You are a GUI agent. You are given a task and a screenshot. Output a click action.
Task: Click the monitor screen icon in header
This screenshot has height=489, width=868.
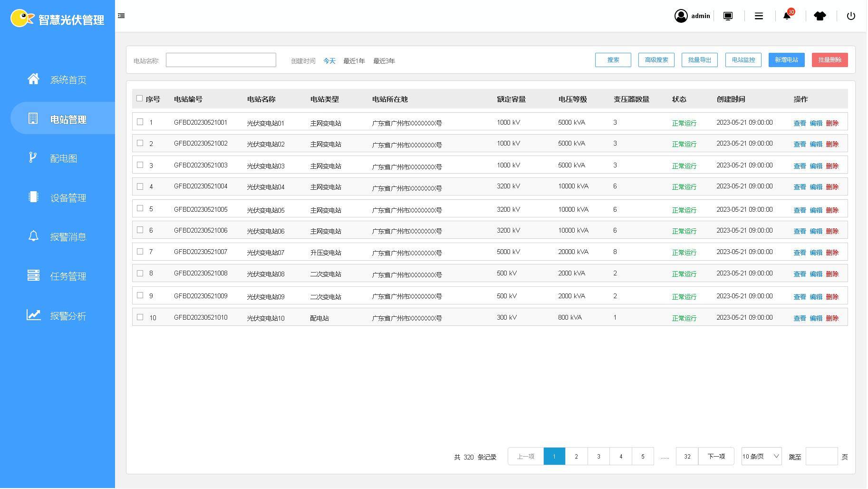[727, 16]
